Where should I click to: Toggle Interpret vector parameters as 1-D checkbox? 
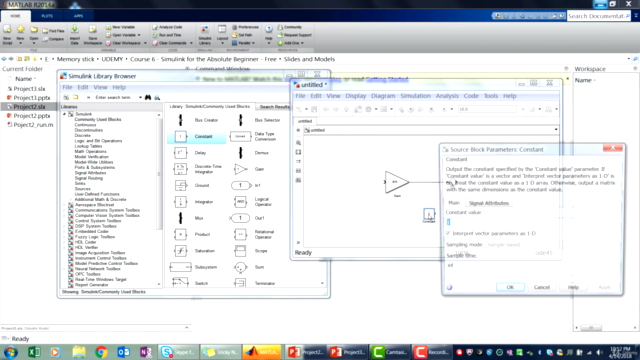[x=449, y=233]
